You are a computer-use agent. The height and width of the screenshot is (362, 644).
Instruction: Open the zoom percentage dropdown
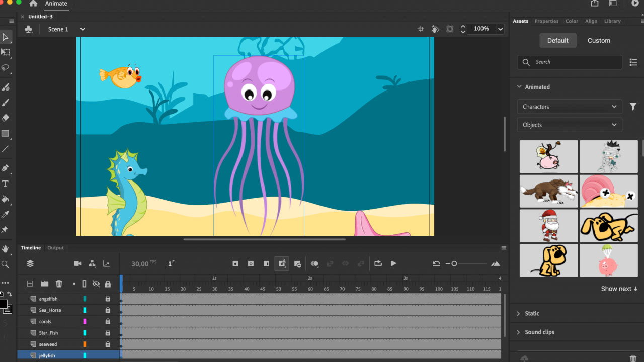pyautogui.click(x=501, y=29)
